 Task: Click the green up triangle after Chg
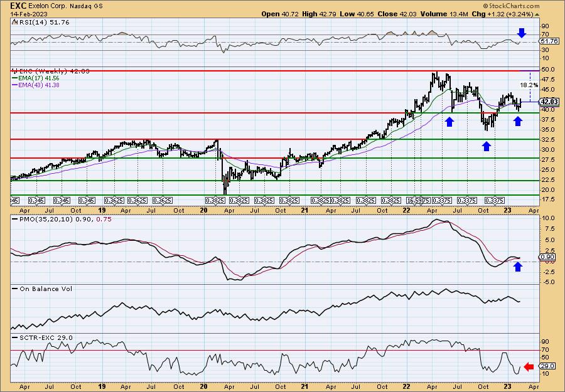[537, 14]
